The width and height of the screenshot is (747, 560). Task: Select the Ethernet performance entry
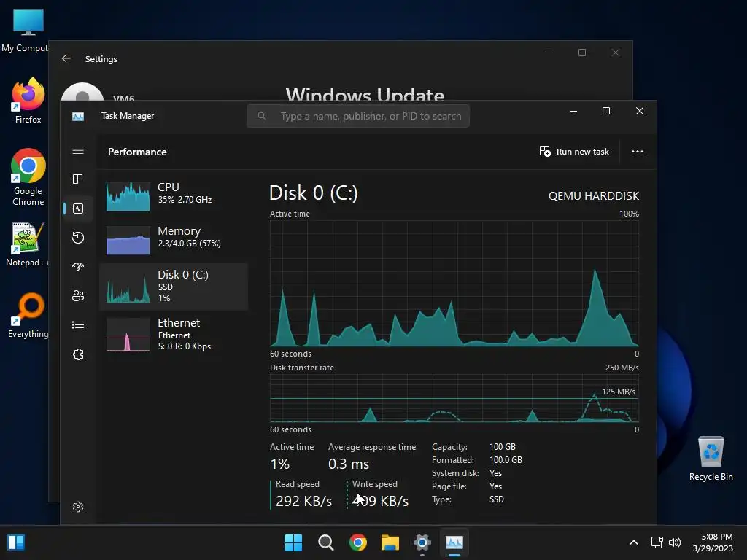click(x=174, y=334)
